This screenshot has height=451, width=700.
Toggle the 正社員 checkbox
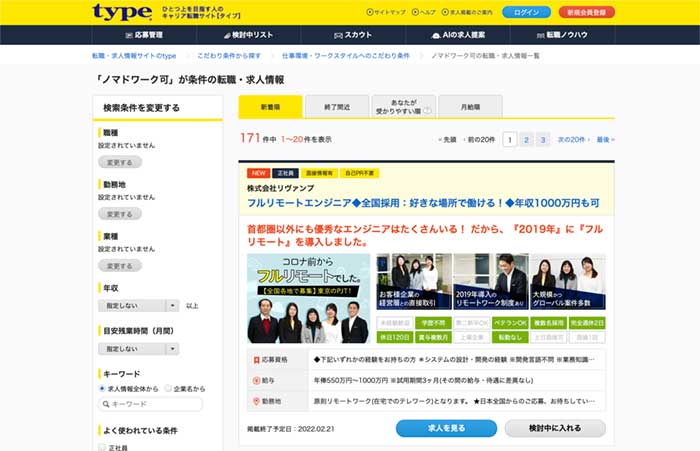point(102,447)
